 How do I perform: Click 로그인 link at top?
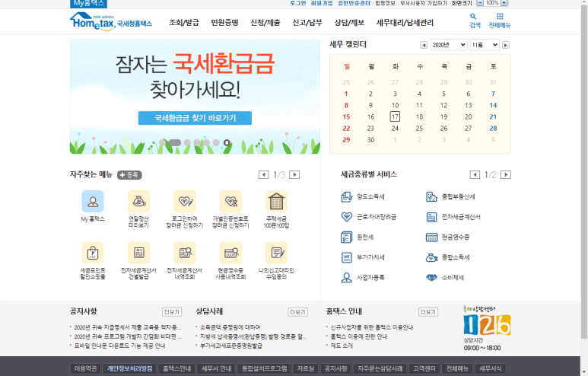(x=298, y=3)
